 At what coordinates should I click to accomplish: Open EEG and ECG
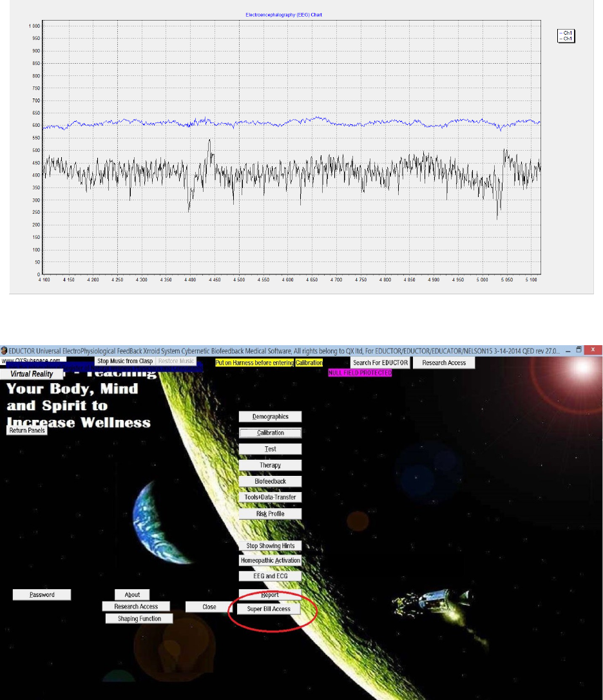pyautogui.click(x=270, y=576)
